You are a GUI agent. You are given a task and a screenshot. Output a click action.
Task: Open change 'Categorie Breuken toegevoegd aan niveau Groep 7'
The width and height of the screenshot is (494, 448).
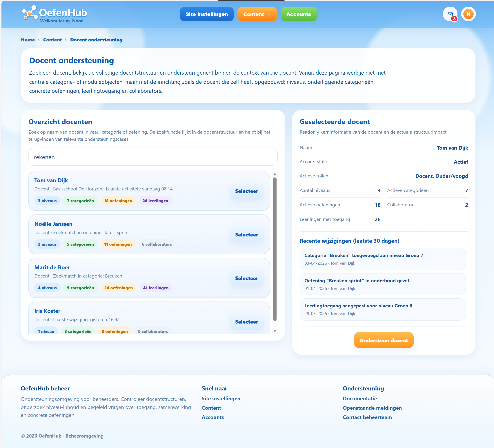382,259
